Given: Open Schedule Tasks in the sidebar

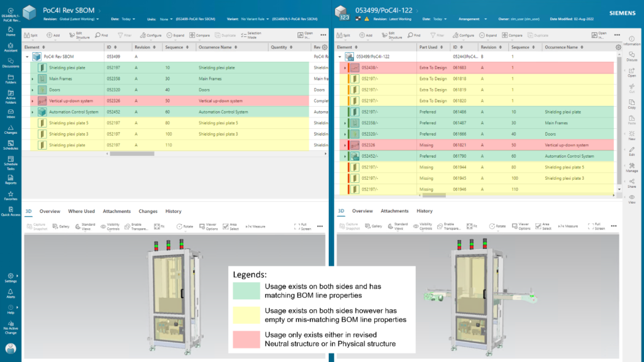Looking at the screenshot, I should [x=11, y=163].
